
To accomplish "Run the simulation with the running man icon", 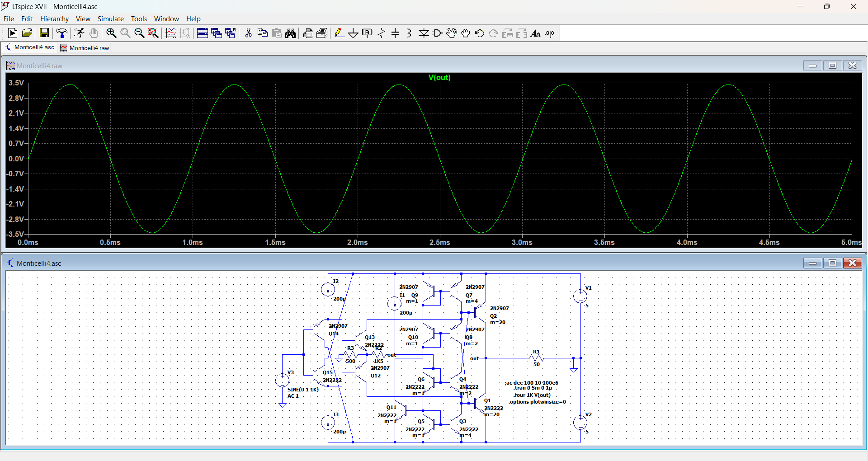I will pyautogui.click(x=79, y=33).
